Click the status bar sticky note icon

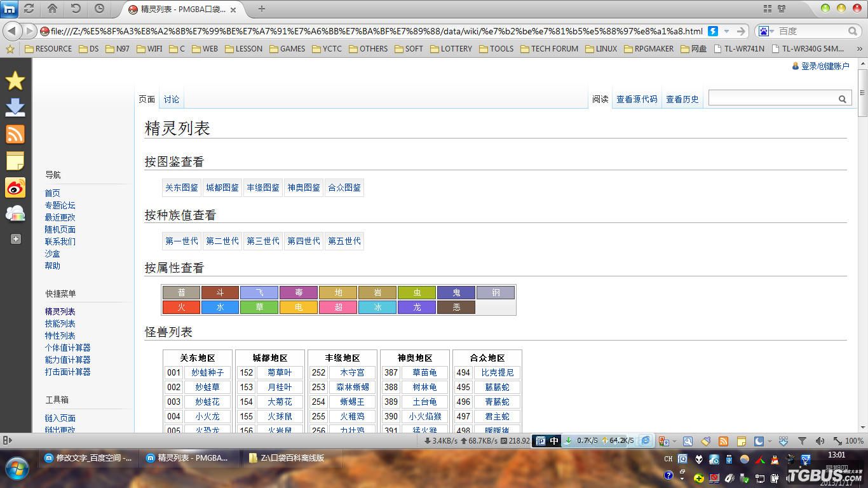(741, 440)
